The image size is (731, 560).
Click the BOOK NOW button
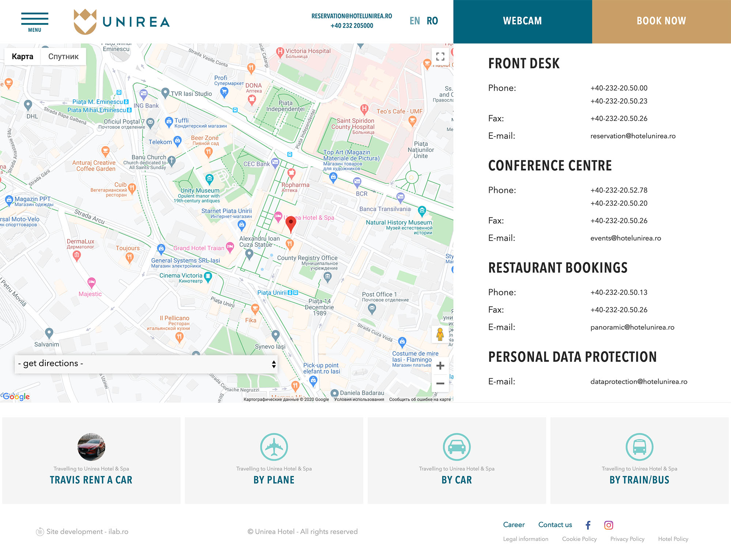pyautogui.click(x=660, y=21)
